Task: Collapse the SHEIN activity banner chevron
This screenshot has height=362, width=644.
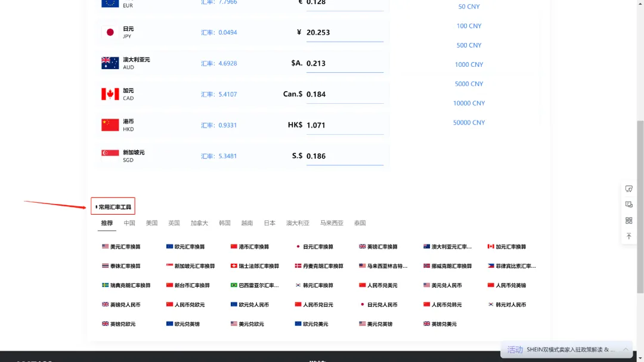Action: (x=626, y=349)
